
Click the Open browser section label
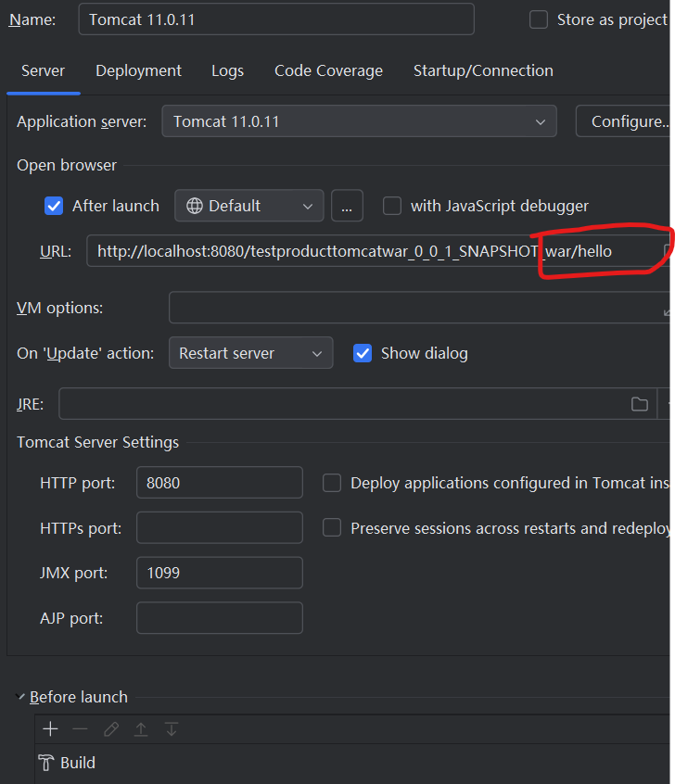pyautogui.click(x=67, y=165)
